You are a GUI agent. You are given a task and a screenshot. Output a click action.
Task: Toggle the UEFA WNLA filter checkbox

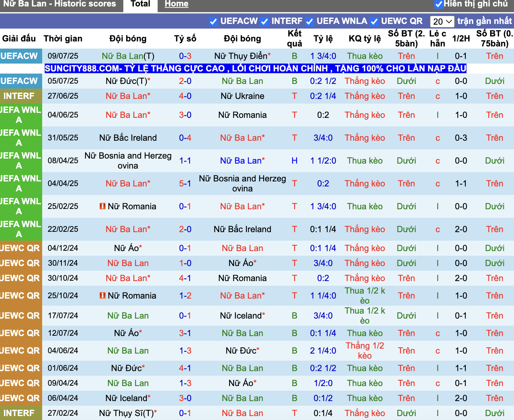click(310, 21)
